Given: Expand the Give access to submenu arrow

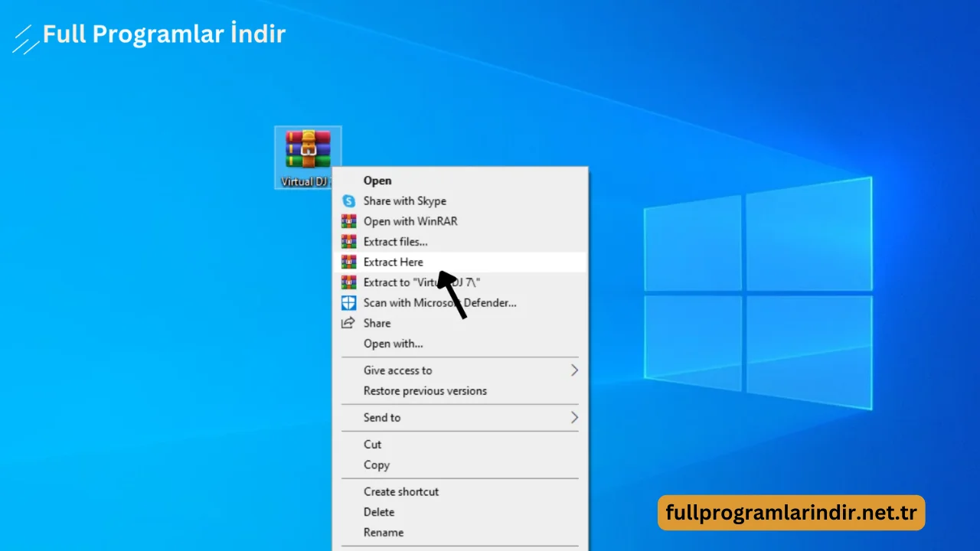Looking at the screenshot, I should [574, 370].
